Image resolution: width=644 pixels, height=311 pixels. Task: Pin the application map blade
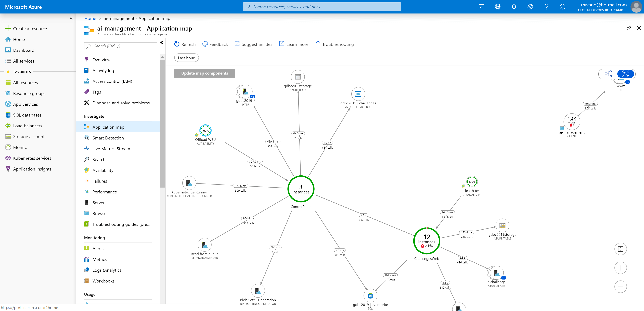pos(628,28)
